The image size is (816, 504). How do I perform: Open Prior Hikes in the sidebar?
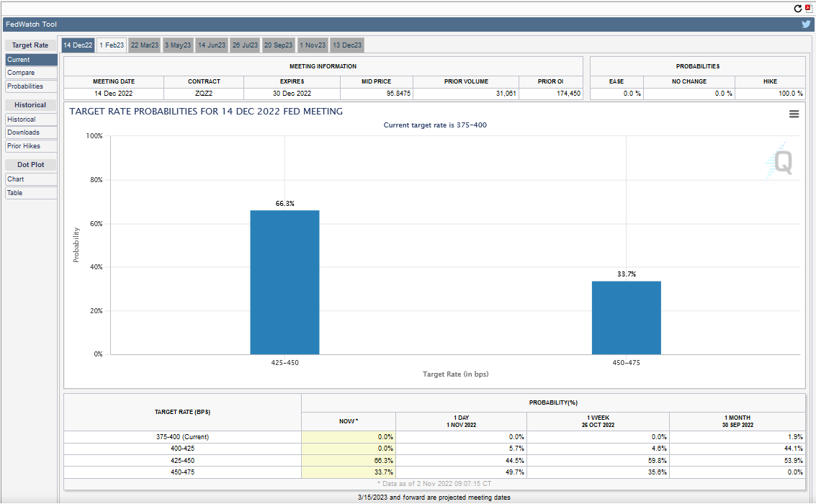(31, 146)
